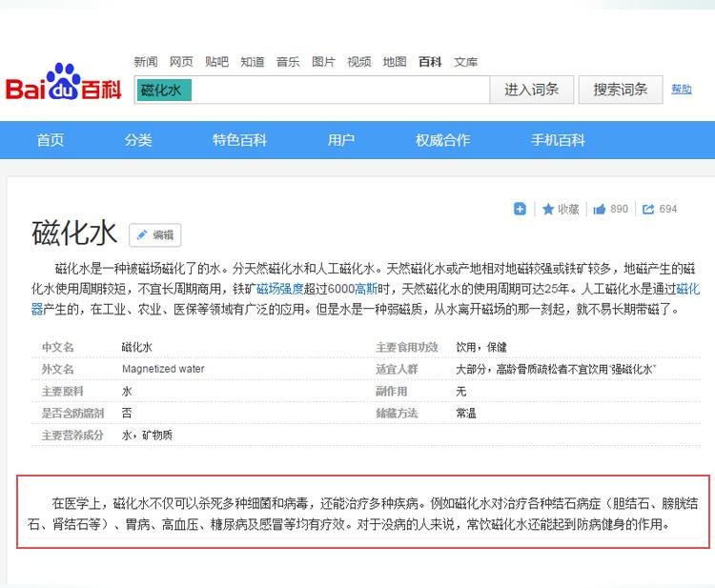This screenshot has width=715, height=588.
Task: Click the 在医学上 medical paragraph text
Action: (363, 514)
